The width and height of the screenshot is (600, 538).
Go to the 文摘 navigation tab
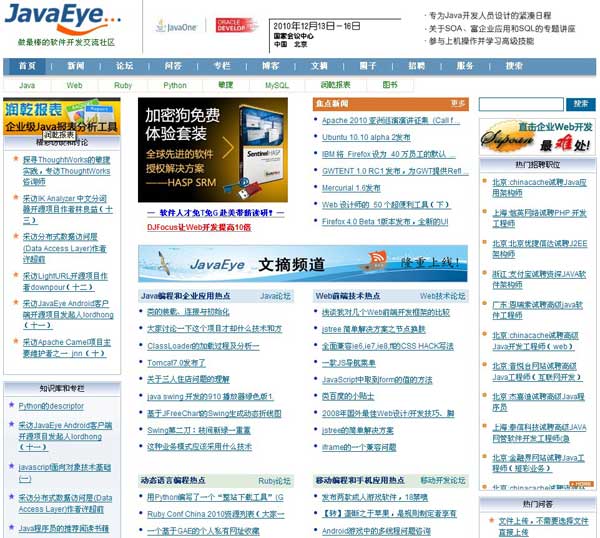coord(319,66)
